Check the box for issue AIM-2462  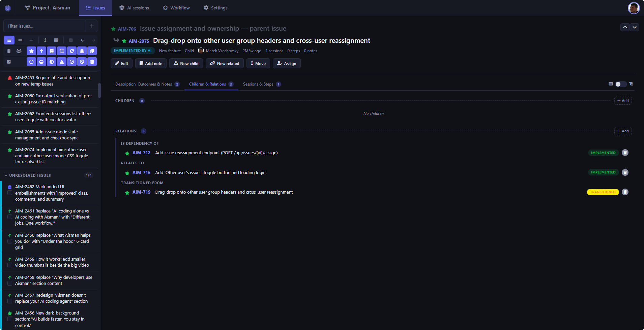point(10,193)
